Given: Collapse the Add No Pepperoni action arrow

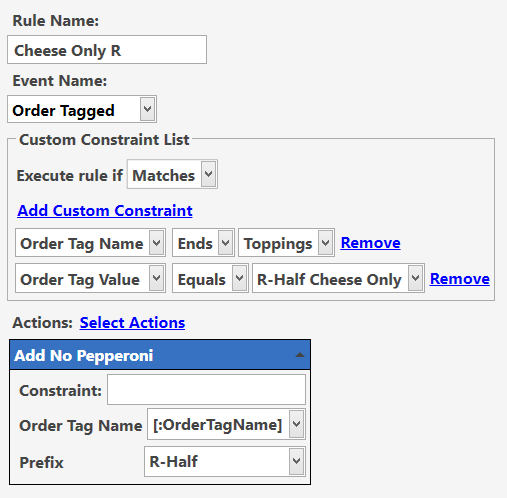Looking at the screenshot, I should (300, 355).
